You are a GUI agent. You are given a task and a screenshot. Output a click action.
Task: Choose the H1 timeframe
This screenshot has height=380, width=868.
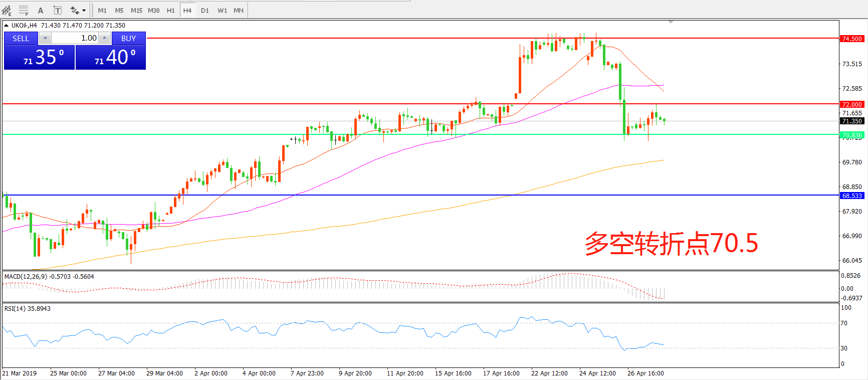[x=170, y=10]
